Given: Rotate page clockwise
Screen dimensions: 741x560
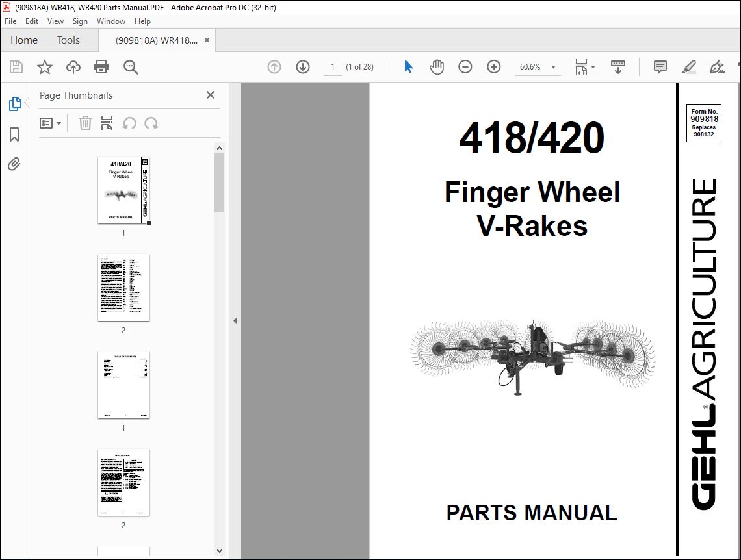Looking at the screenshot, I should click(x=151, y=123).
